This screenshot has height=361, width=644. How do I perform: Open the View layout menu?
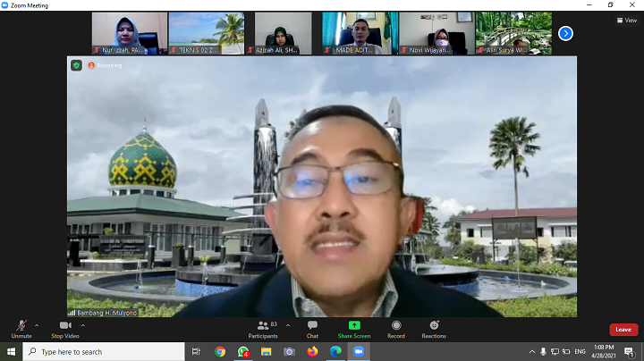(x=627, y=20)
